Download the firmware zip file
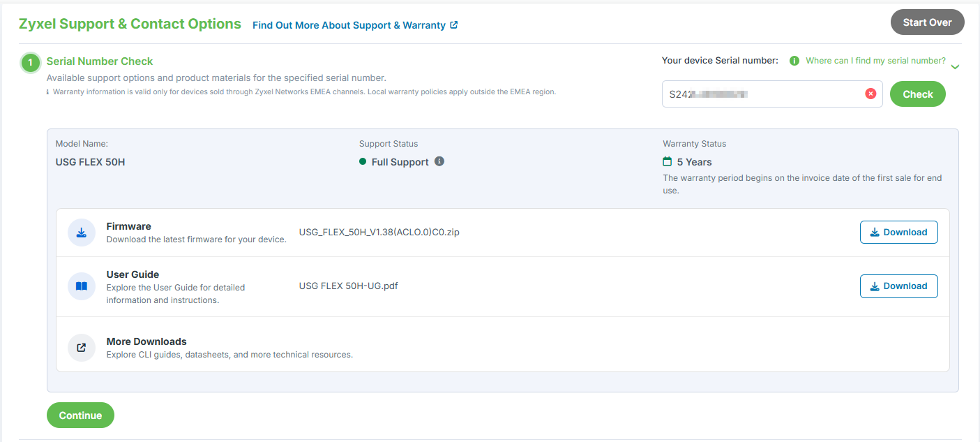Screen dimensions: 980x442 [898, 233]
